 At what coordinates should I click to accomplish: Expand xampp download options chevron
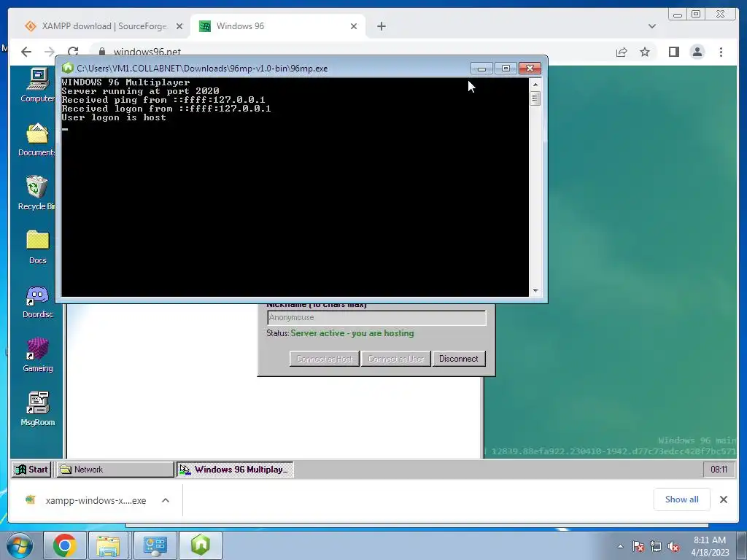[166, 500]
